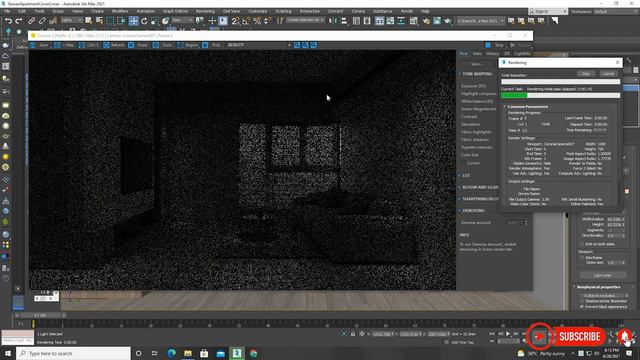Click the Align tool icon
The image size is (640, 360).
(x=344, y=20)
